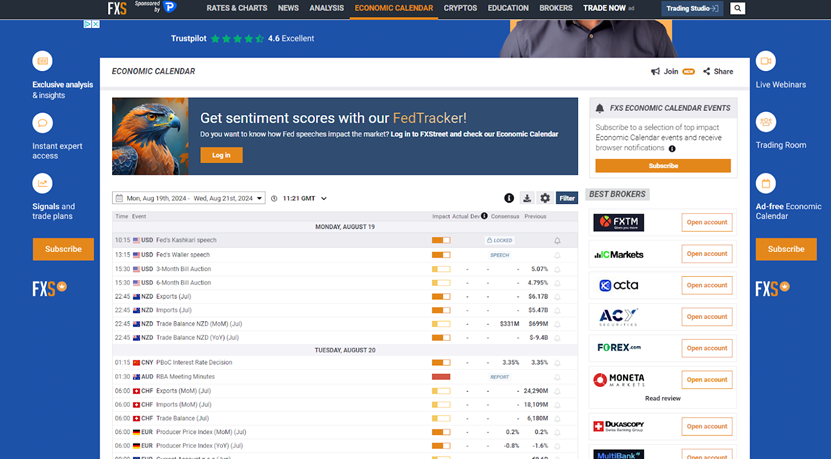Open the EDUCATION menu

tap(508, 8)
